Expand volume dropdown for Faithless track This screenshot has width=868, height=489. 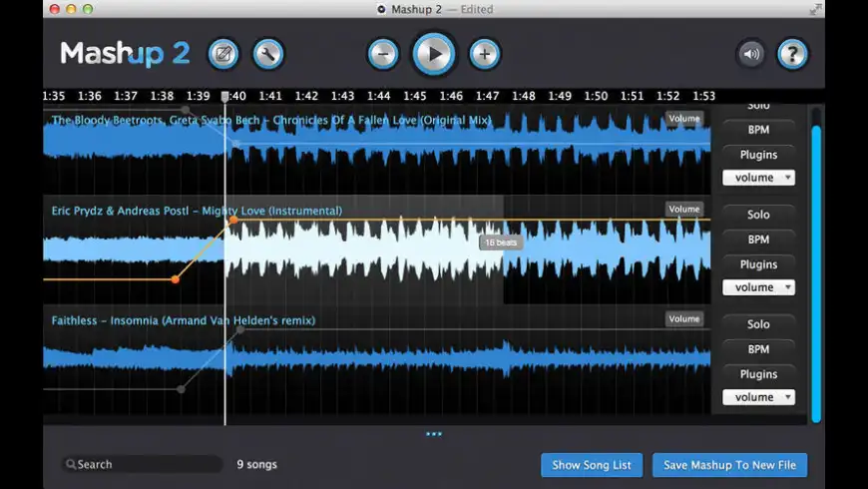pos(758,397)
